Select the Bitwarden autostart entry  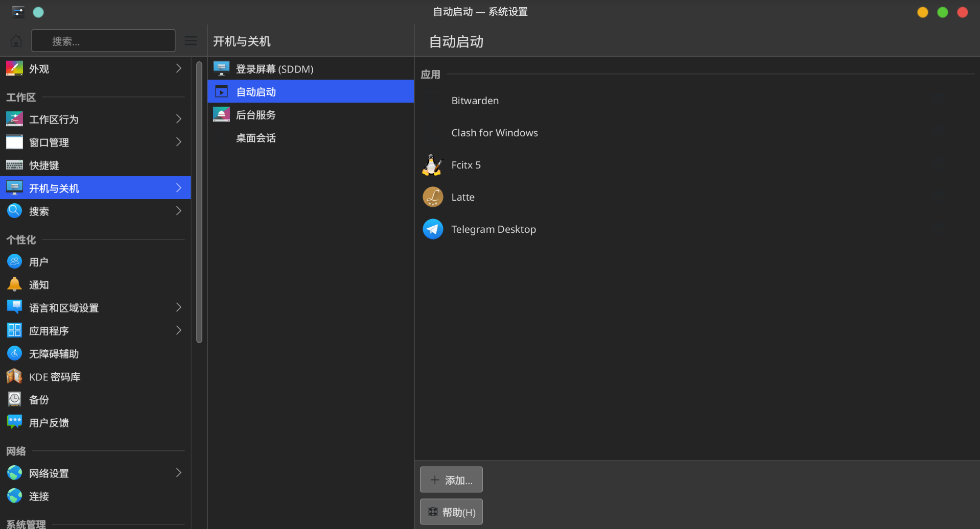(x=475, y=101)
